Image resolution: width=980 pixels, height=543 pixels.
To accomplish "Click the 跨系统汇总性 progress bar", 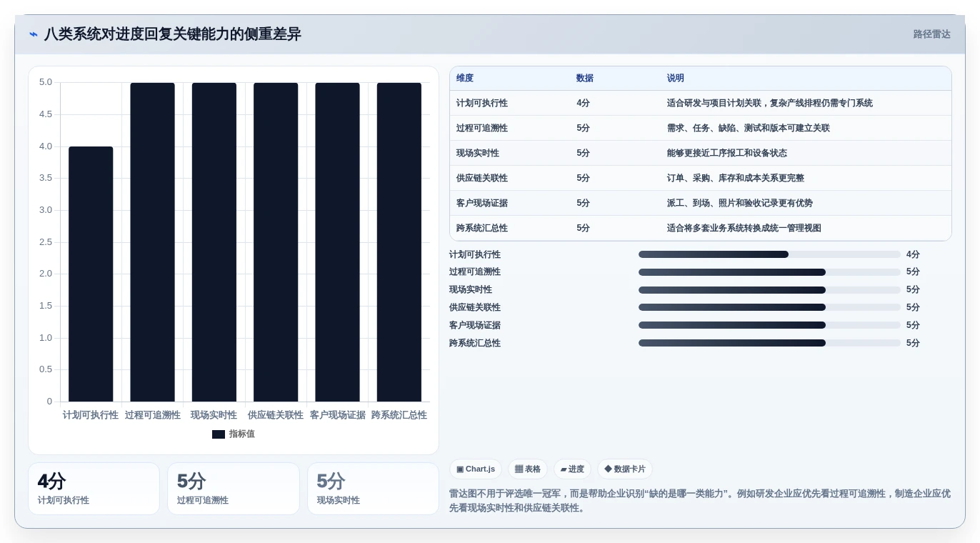I will pos(769,343).
